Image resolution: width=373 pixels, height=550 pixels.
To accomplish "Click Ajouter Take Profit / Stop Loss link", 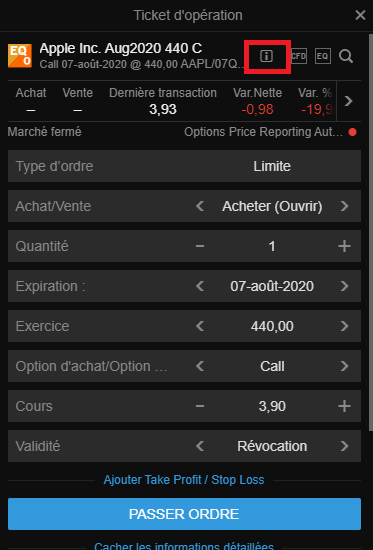I will (184, 480).
